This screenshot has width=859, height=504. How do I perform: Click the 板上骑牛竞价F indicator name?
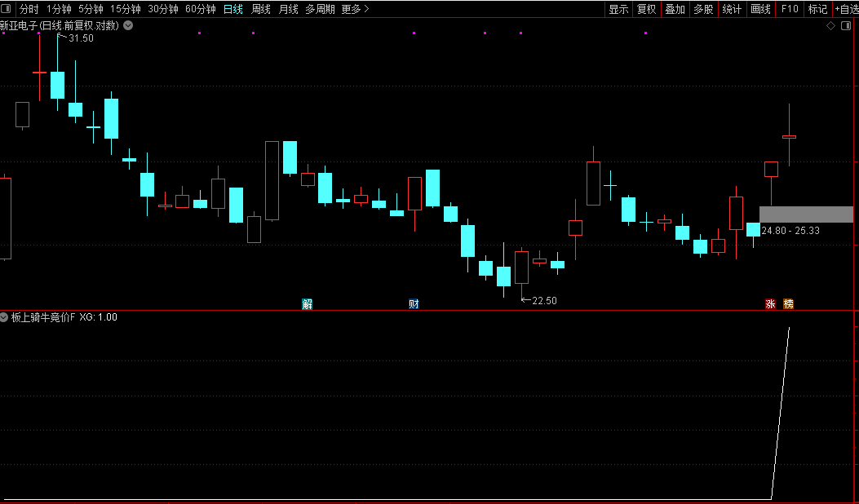[x=42, y=316]
